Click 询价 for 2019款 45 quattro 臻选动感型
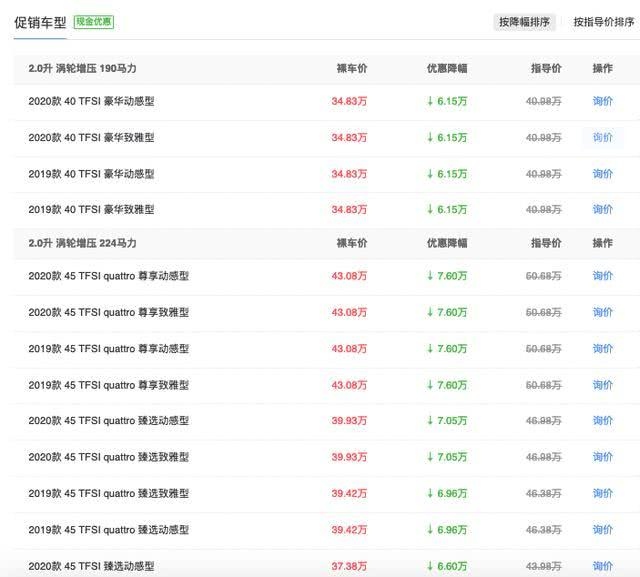Screen dimensions: 640x577 pos(602,529)
